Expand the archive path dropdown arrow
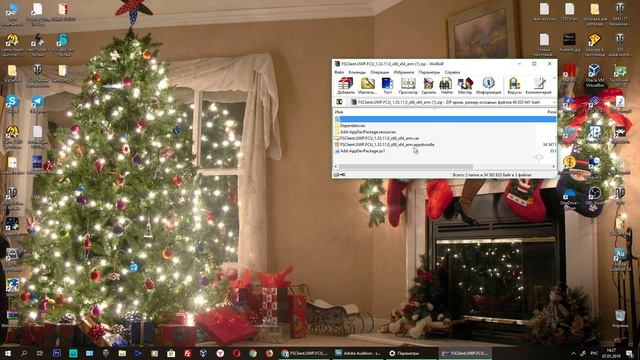 tap(554, 102)
